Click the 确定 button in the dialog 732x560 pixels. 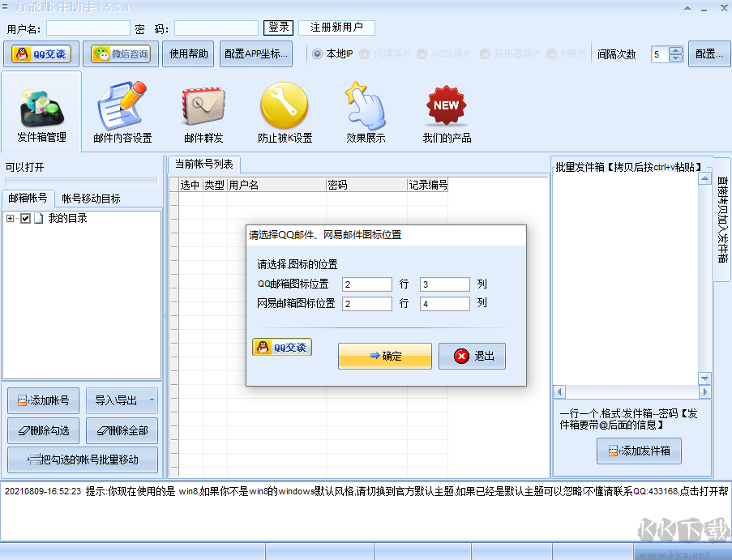[x=384, y=357]
